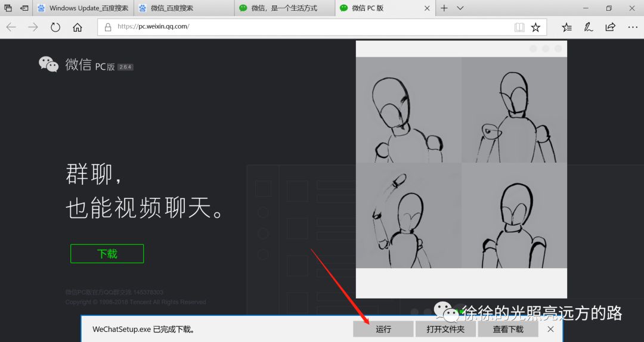Go forward to the next page

tap(33, 27)
